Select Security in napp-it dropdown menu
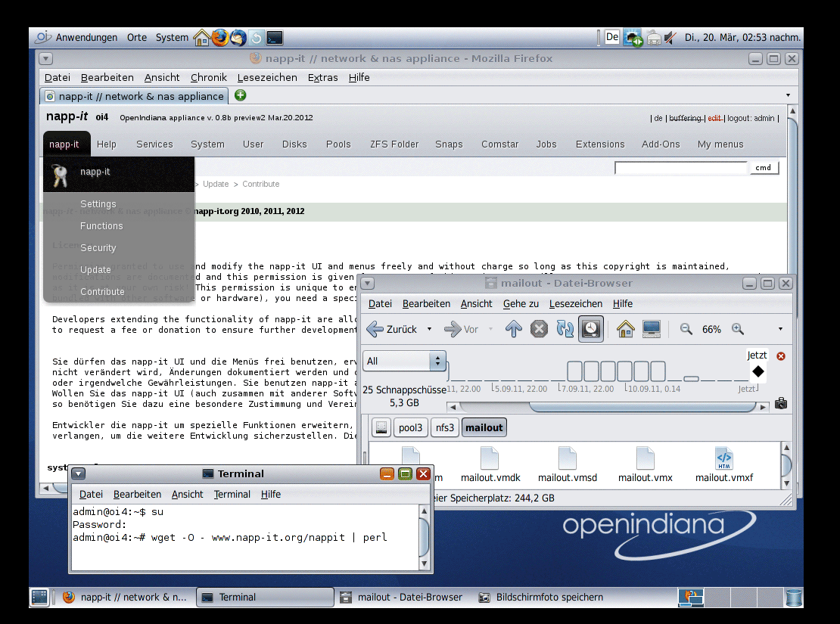840x624 pixels. click(98, 248)
